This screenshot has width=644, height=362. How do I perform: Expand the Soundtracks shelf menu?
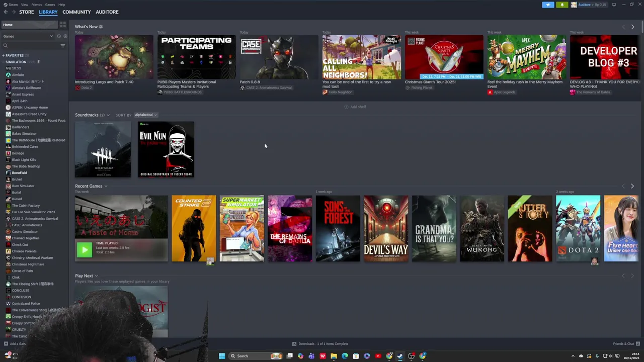[x=108, y=115]
